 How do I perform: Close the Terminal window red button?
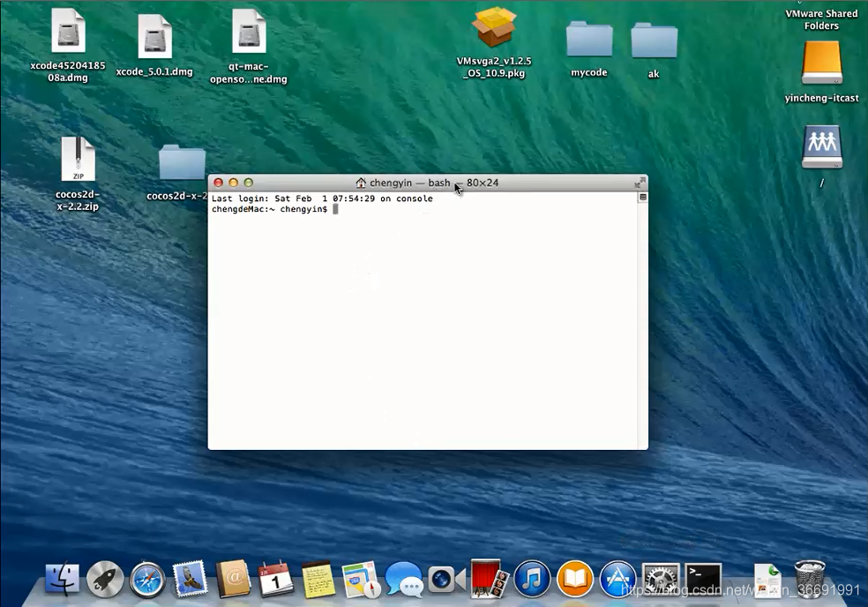tap(218, 183)
